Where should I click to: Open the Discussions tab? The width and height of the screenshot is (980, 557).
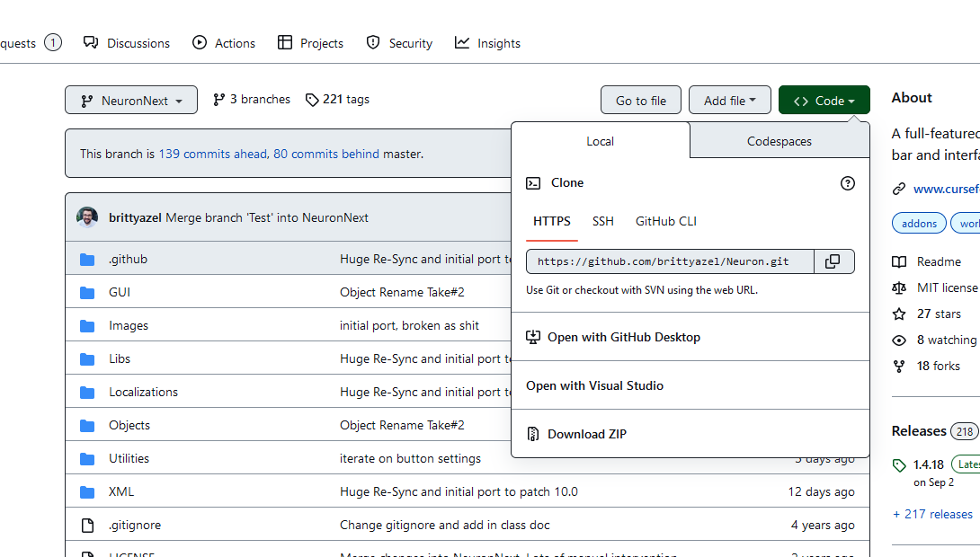126,43
